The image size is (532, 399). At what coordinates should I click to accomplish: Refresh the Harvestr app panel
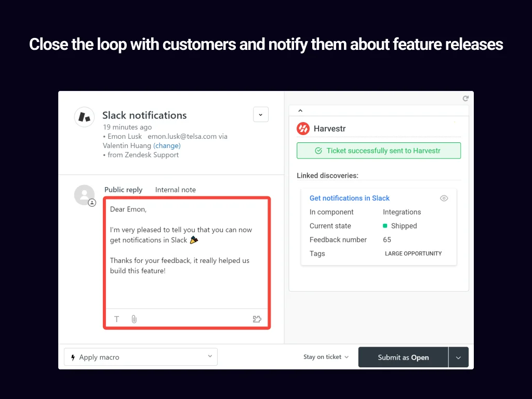point(465,98)
